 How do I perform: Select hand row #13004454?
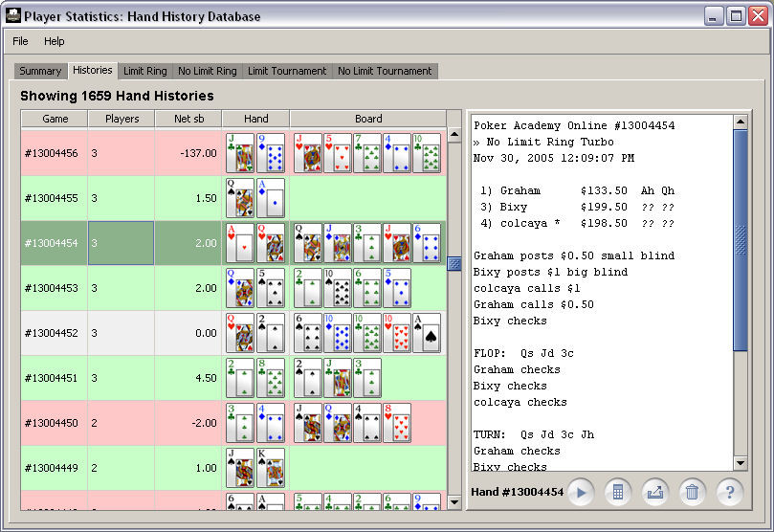(234, 243)
